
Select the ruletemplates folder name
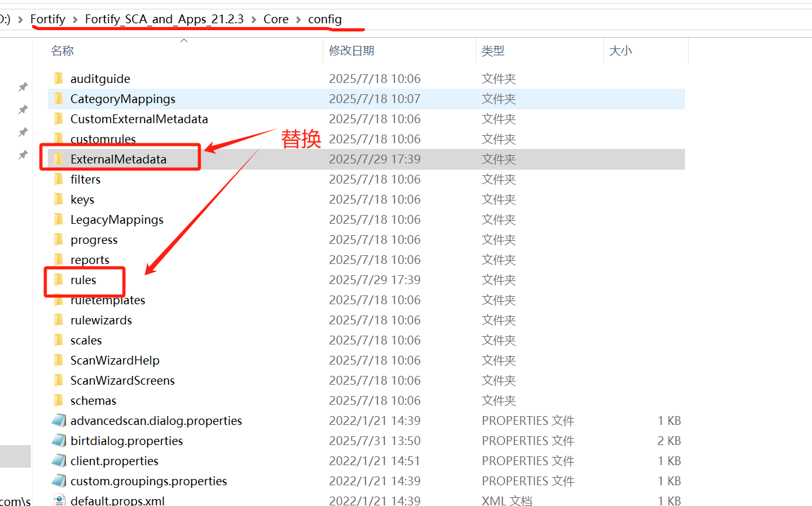[x=108, y=300]
